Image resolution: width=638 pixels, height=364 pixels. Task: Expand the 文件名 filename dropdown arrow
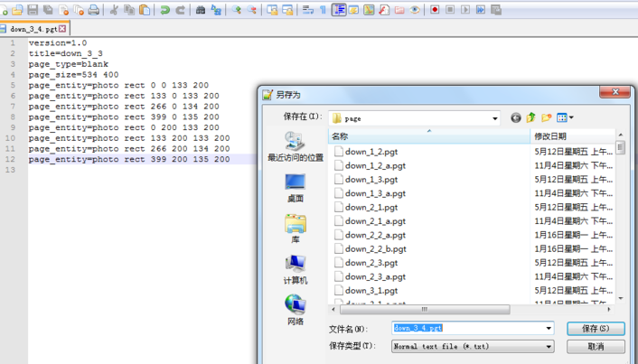549,328
